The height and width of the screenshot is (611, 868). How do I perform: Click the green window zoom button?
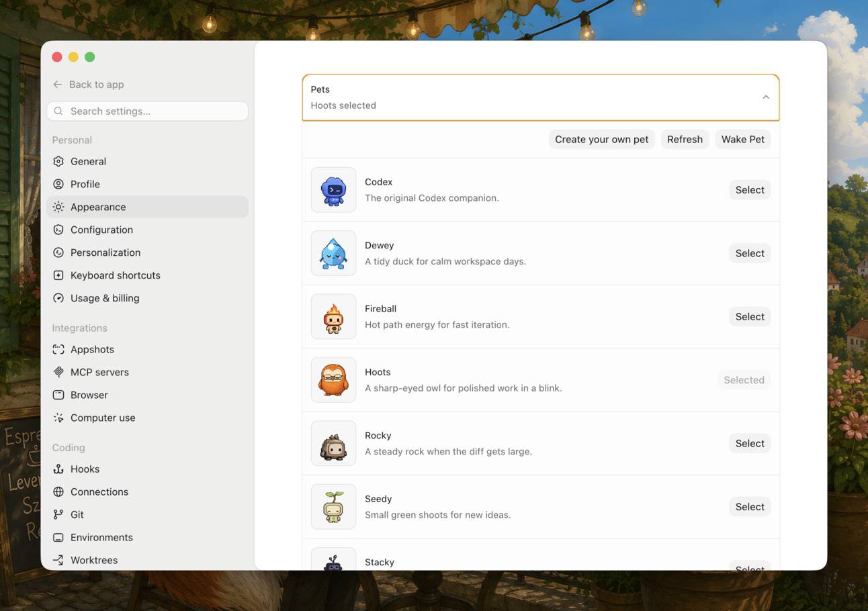point(90,57)
